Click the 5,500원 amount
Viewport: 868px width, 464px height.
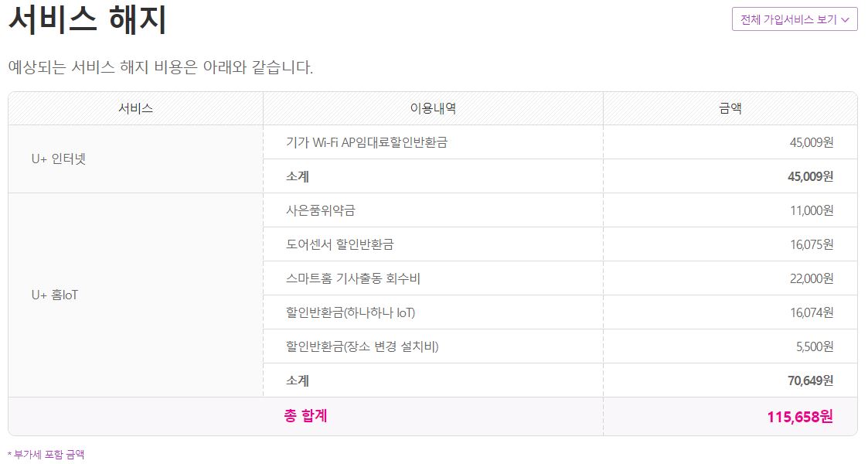click(814, 346)
